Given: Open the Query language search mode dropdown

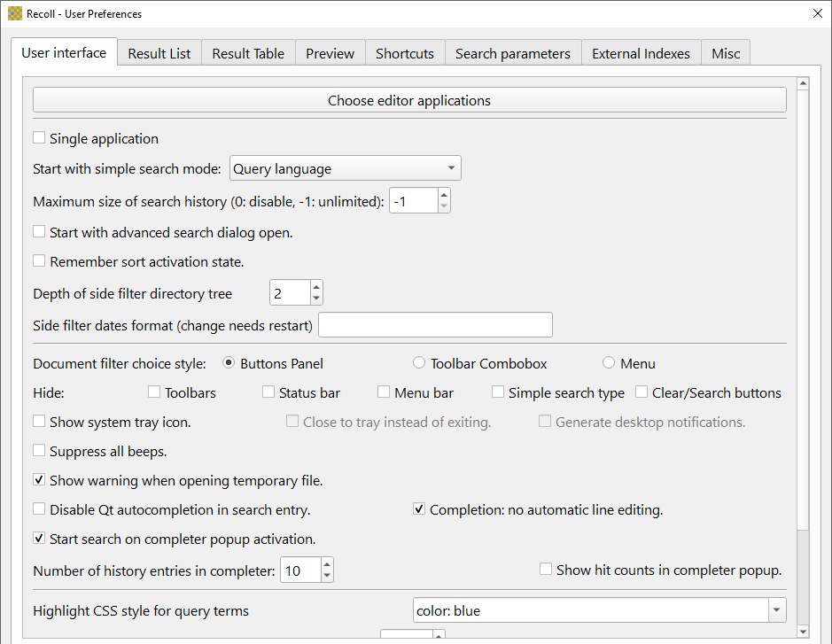Looking at the screenshot, I should pos(345,168).
